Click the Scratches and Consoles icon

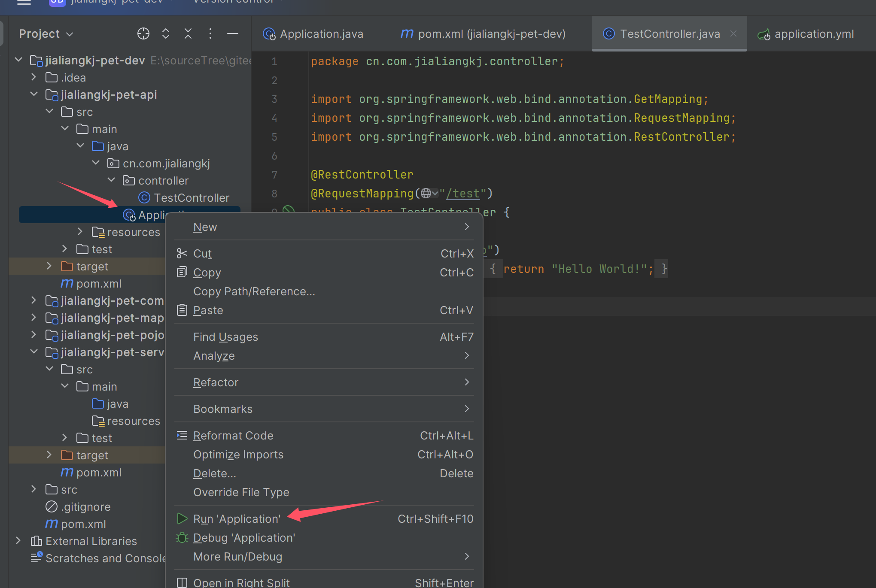[36, 557]
